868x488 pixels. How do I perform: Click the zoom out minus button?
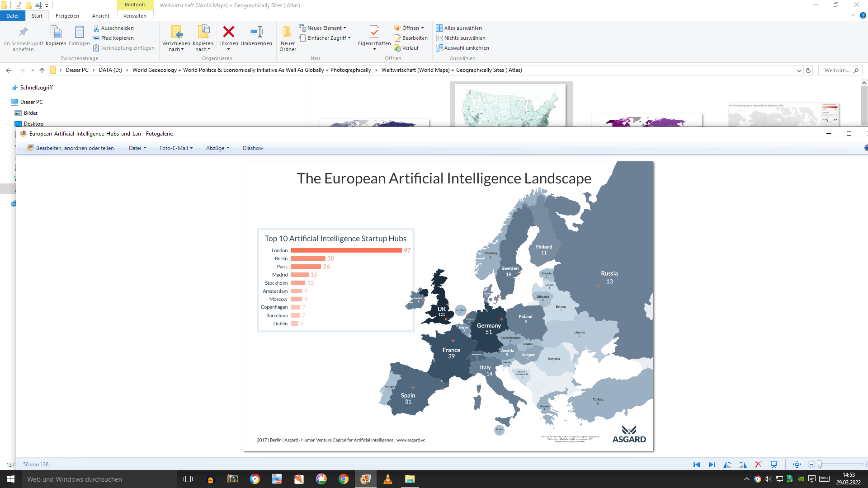pos(811,465)
